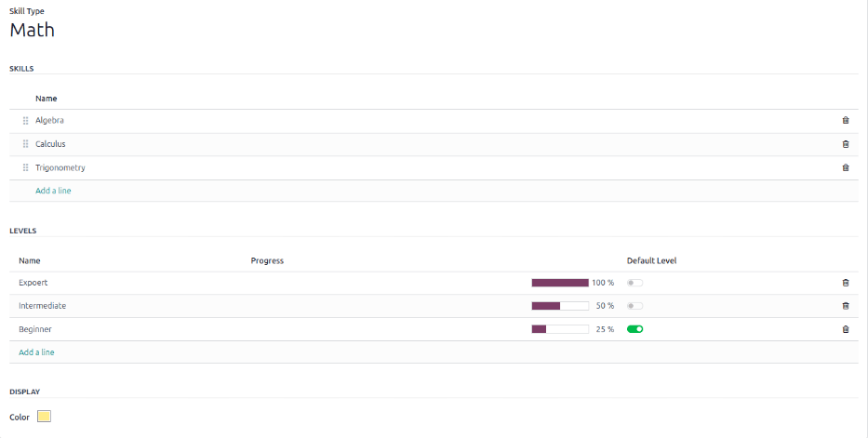Click the Progress column header
The width and height of the screenshot is (868, 438).
pos(267,260)
